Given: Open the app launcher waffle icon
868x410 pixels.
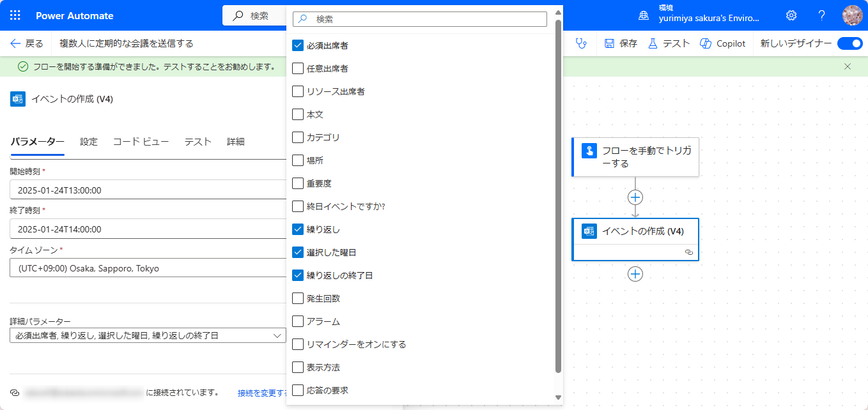Looking at the screenshot, I should (15, 15).
